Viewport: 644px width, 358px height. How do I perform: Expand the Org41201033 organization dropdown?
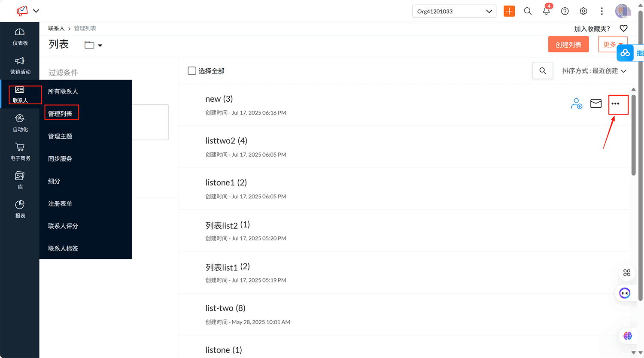tap(454, 11)
